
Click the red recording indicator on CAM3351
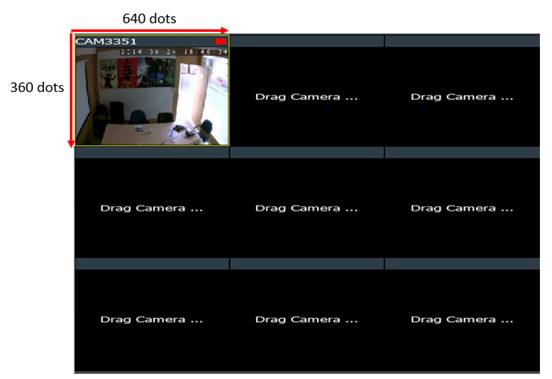coord(220,42)
